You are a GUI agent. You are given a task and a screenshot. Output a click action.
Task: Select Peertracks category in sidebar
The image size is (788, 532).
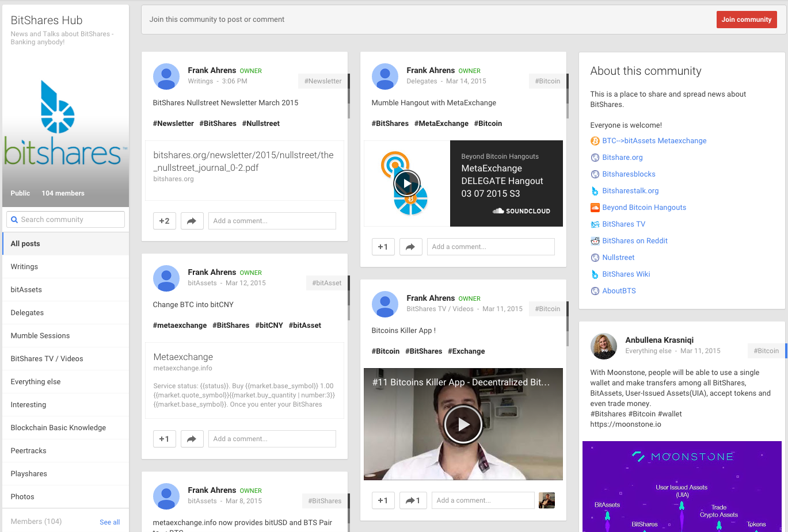click(x=66, y=451)
